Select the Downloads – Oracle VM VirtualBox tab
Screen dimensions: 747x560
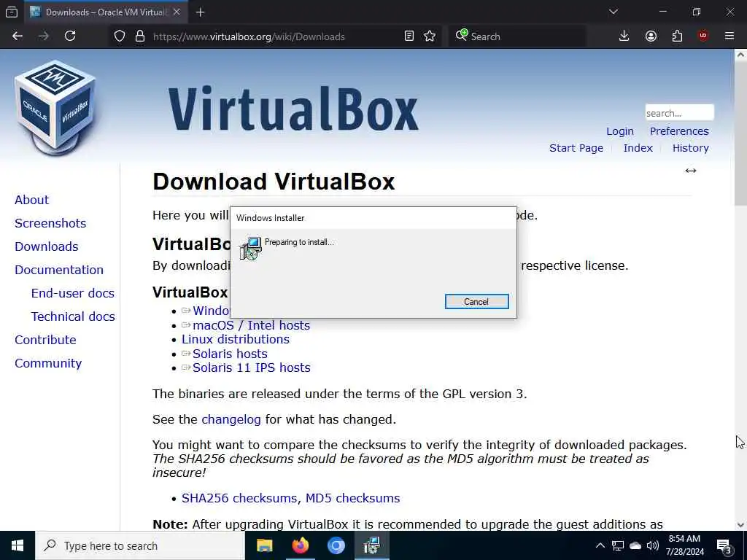(x=105, y=12)
